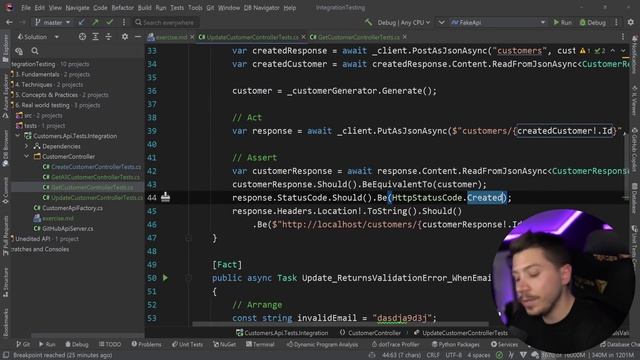
Task: Close the UpdateCustomerControllerTests.cs tab
Action: (x=303, y=37)
